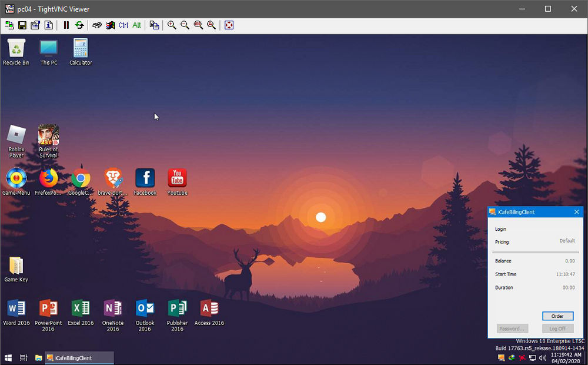Click Log Off in the billing client
The image size is (588, 365).
coord(557,328)
